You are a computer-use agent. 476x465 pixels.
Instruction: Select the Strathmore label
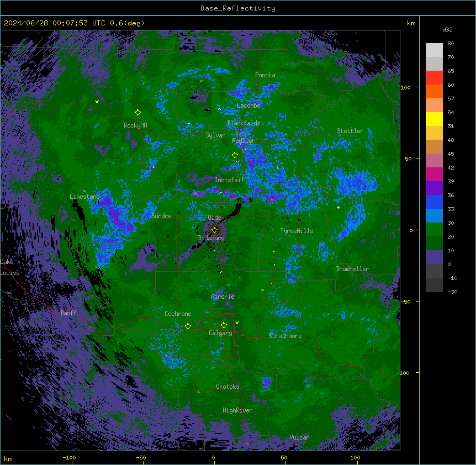[x=285, y=336]
